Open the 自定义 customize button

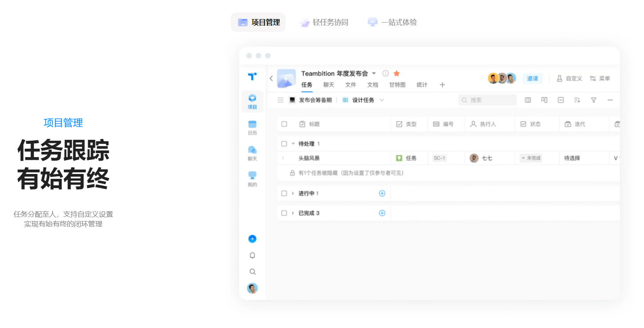point(569,79)
